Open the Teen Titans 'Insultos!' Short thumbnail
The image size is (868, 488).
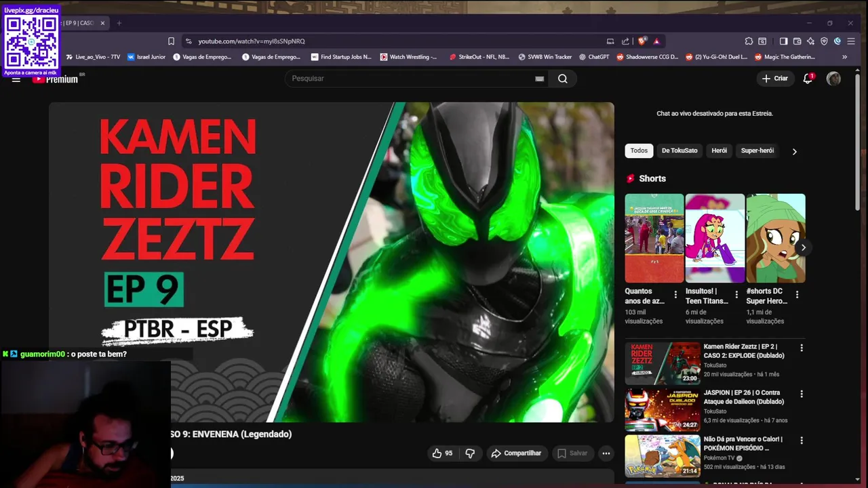point(715,238)
